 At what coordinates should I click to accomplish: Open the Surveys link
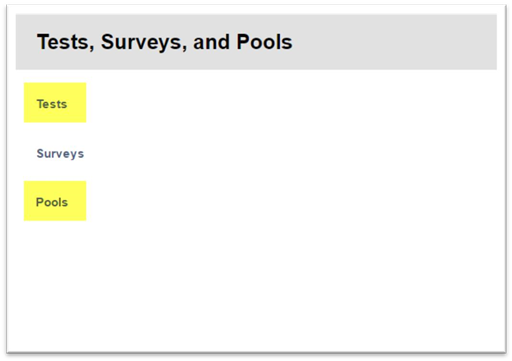[x=60, y=154]
